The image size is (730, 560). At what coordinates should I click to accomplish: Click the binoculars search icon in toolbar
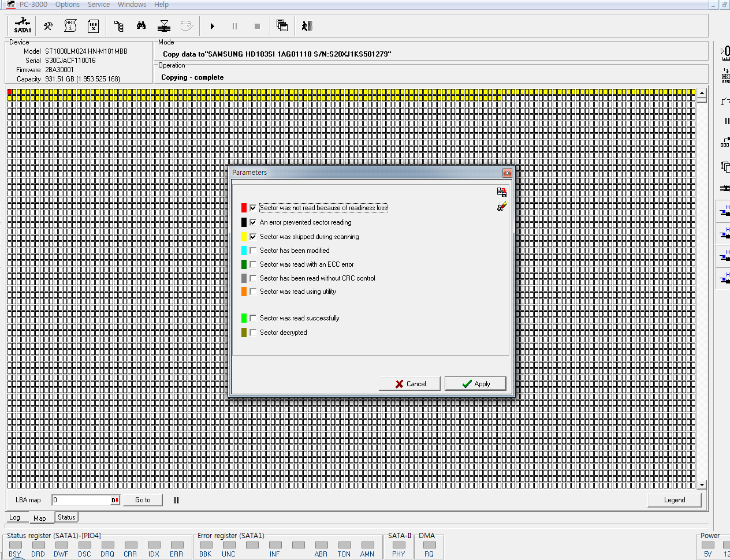click(141, 26)
